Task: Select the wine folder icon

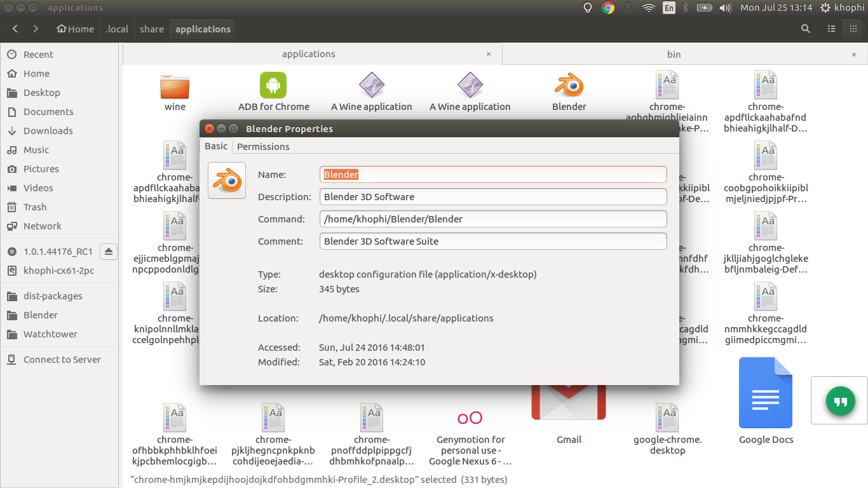Action: [x=175, y=86]
